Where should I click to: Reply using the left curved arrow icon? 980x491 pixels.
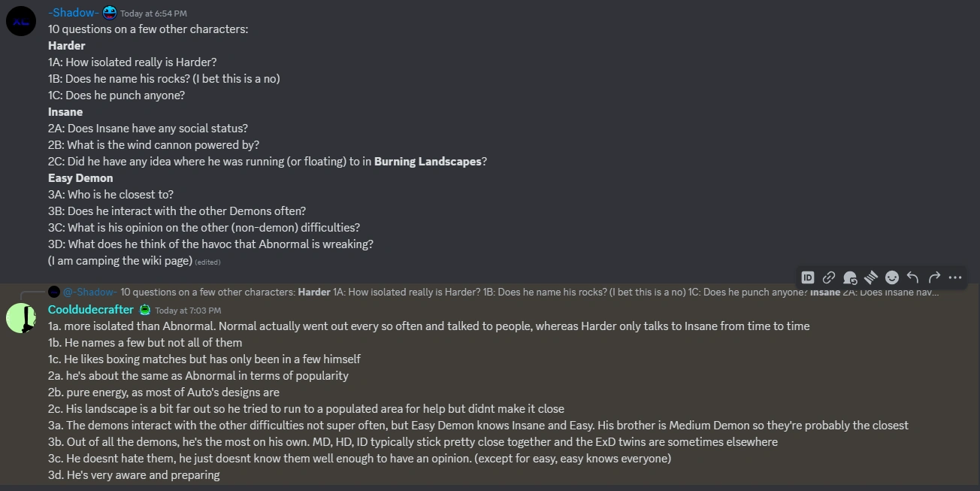[913, 277]
